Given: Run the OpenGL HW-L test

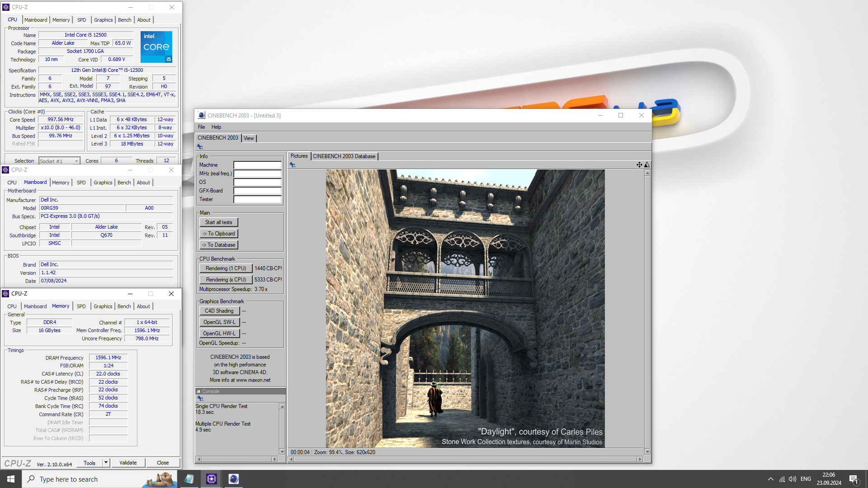Looking at the screenshot, I should click(219, 333).
